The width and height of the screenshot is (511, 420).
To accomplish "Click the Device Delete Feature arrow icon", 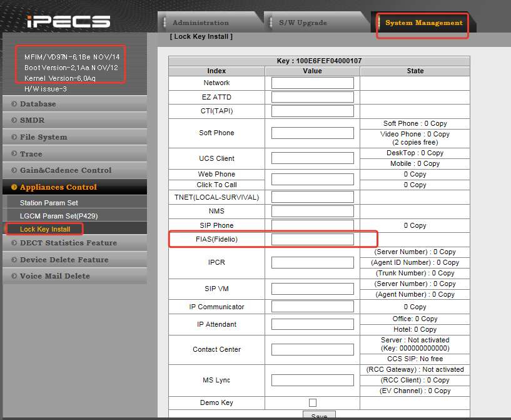I will tap(14, 260).
